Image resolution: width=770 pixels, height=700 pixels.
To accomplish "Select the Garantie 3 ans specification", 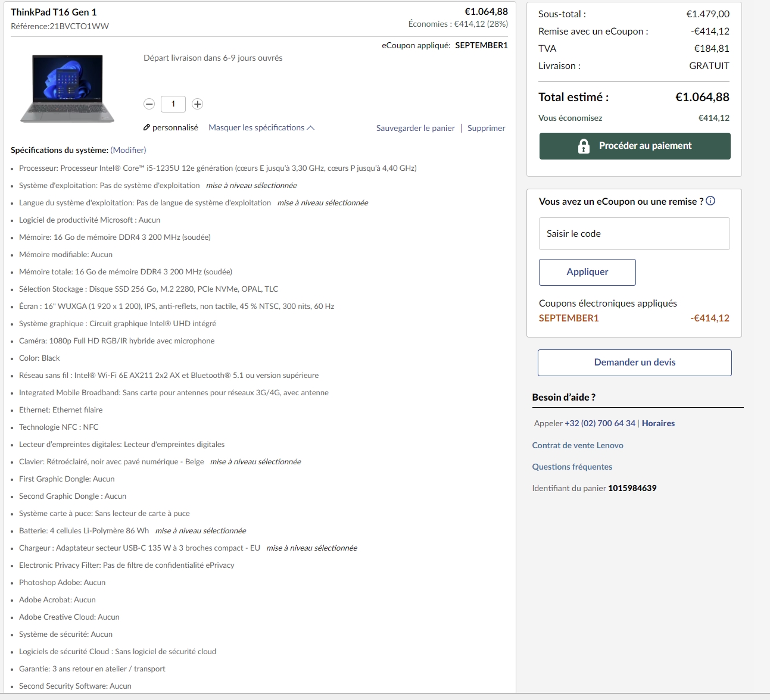I will pyautogui.click(x=92, y=669).
